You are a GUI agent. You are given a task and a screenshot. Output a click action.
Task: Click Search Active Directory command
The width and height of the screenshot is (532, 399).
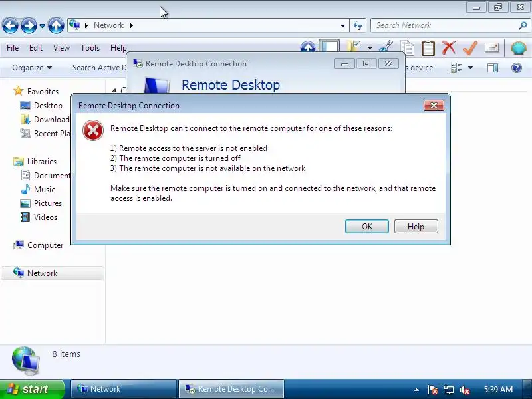(x=98, y=68)
